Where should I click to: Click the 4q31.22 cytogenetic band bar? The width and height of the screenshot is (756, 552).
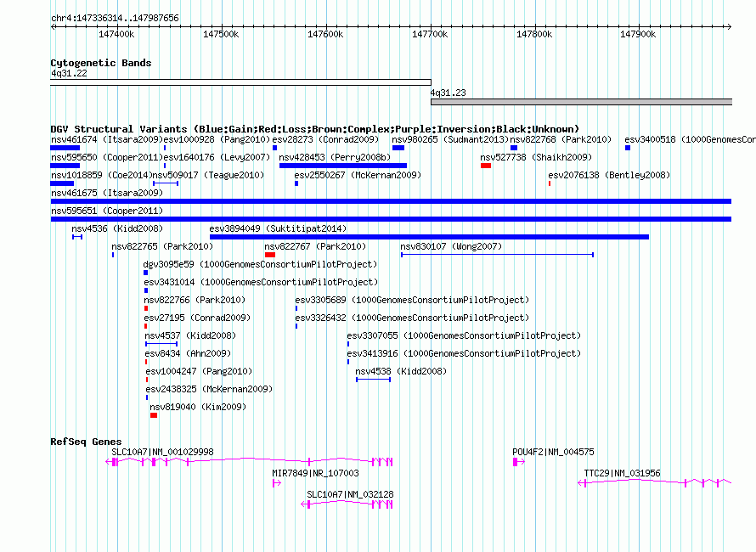(240, 82)
